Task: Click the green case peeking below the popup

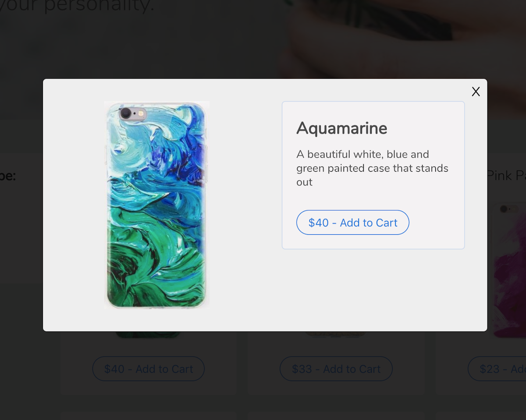Action: pos(148,335)
